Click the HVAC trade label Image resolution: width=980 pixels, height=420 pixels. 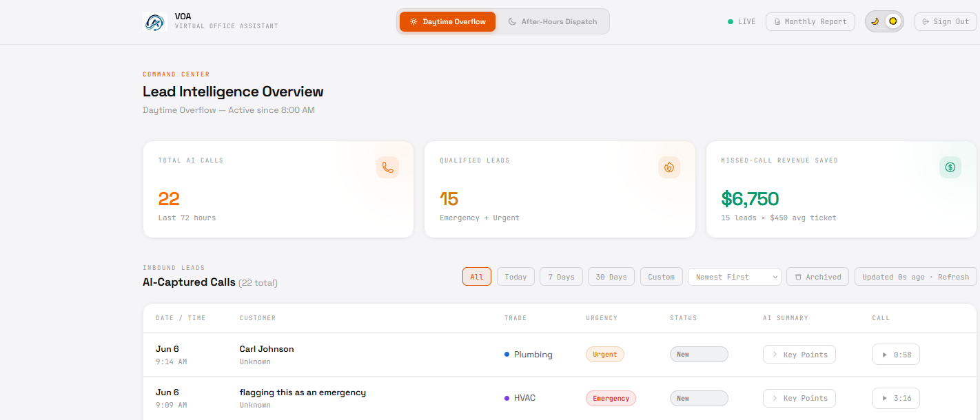click(x=524, y=398)
